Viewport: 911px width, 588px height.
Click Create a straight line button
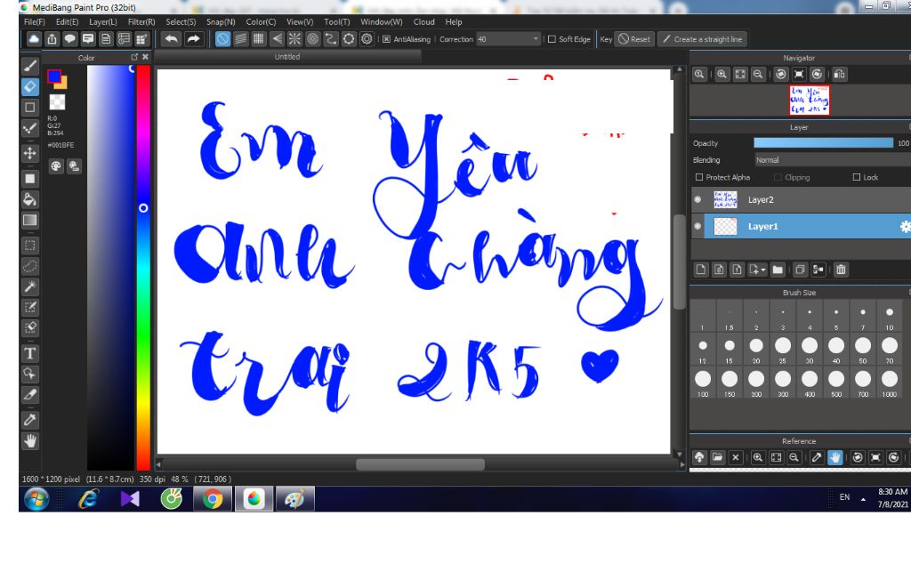click(x=703, y=39)
